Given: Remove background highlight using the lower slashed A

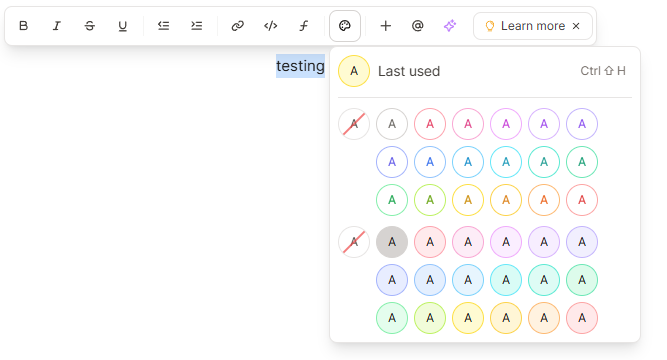Looking at the screenshot, I should (354, 242).
